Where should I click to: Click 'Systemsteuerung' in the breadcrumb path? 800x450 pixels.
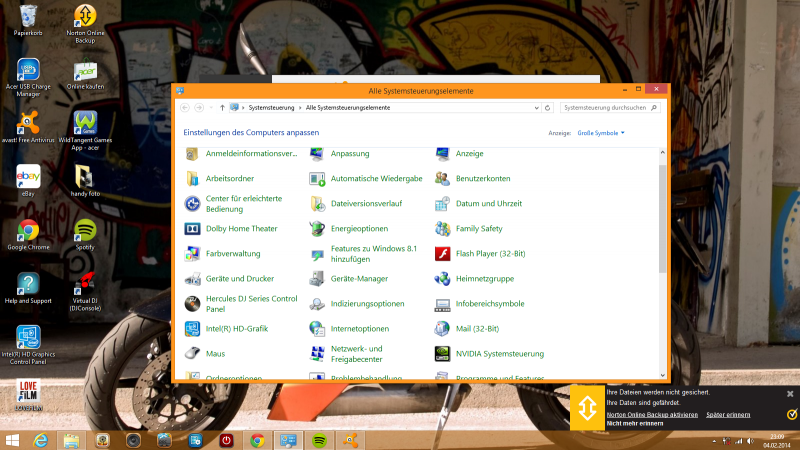point(272,107)
